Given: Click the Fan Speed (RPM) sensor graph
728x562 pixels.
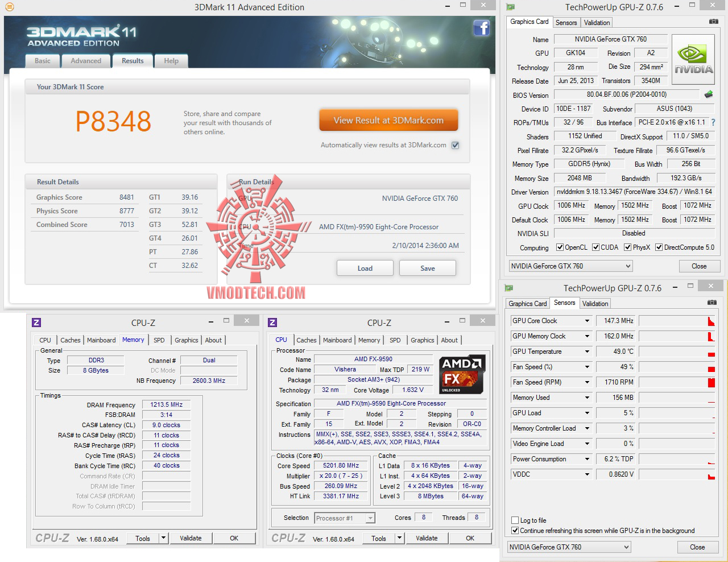Looking at the screenshot, I should (677, 382).
